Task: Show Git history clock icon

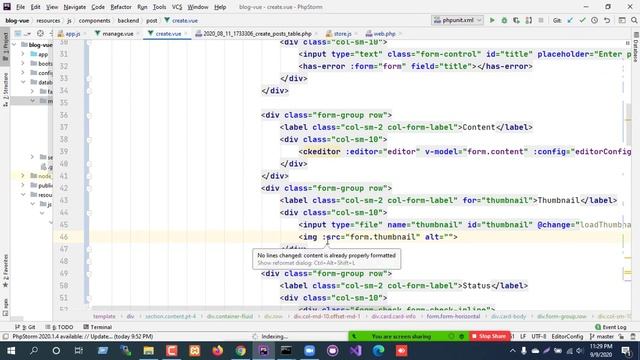Action: 595,20
